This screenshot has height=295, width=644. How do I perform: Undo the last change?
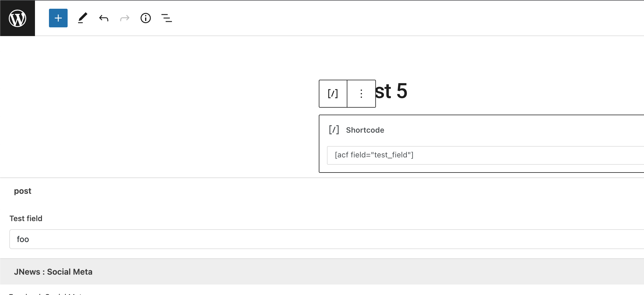click(104, 18)
